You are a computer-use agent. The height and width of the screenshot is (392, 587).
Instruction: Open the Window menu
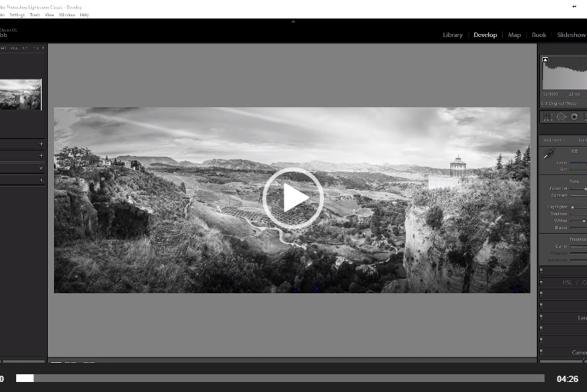click(x=67, y=15)
